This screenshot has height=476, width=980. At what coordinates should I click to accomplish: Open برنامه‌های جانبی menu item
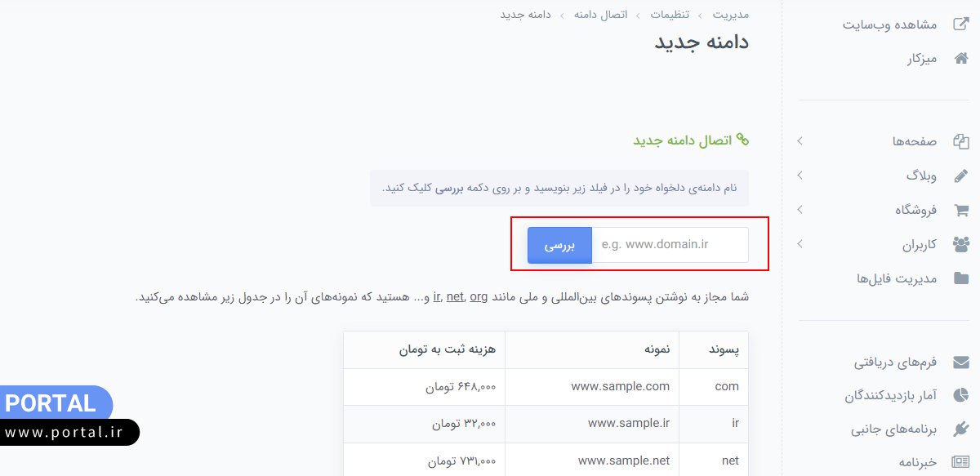tap(894, 429)
